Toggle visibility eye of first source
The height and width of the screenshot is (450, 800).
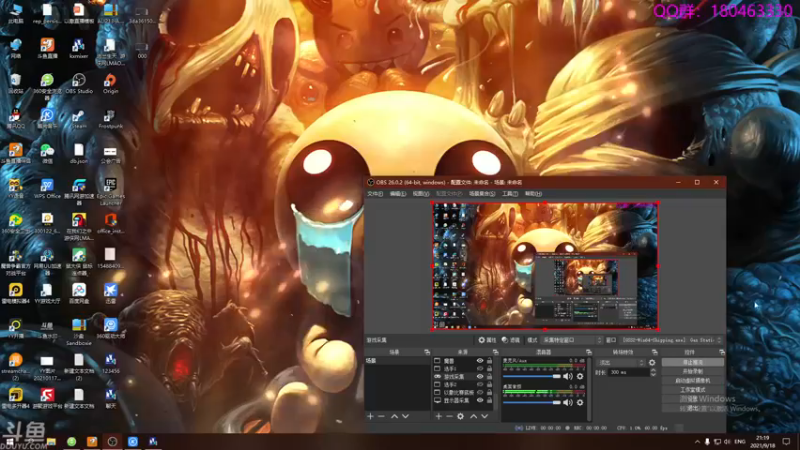coord(480,361)
